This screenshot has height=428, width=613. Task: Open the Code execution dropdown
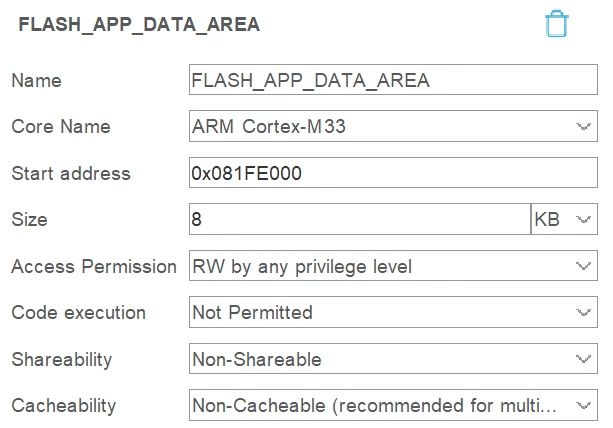tap(393, 312)
